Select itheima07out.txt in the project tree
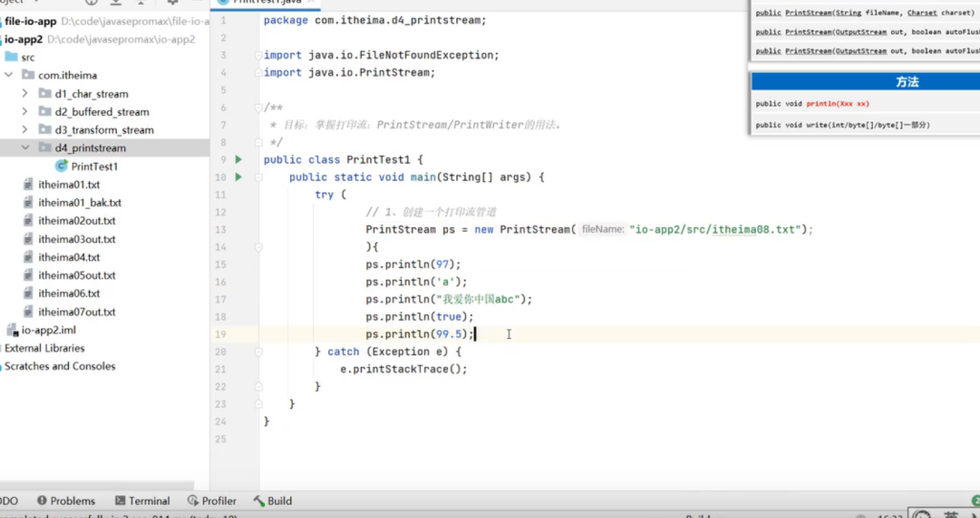This screenshot has height=518, width=980. point(77,312)
